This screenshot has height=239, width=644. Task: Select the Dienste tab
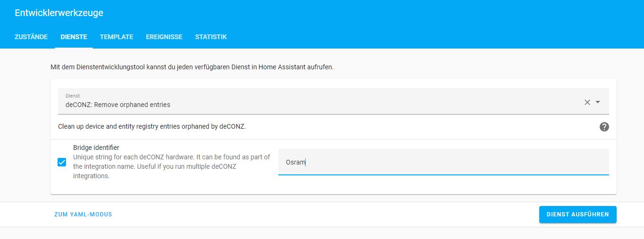(74, 37)
